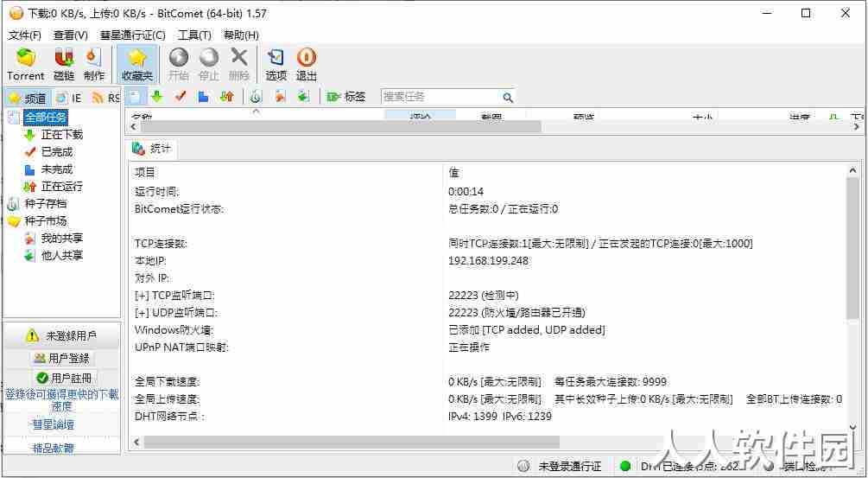Select 正在运行 in the tree
The image size is (868, 478).
click(x=61, y=187)
